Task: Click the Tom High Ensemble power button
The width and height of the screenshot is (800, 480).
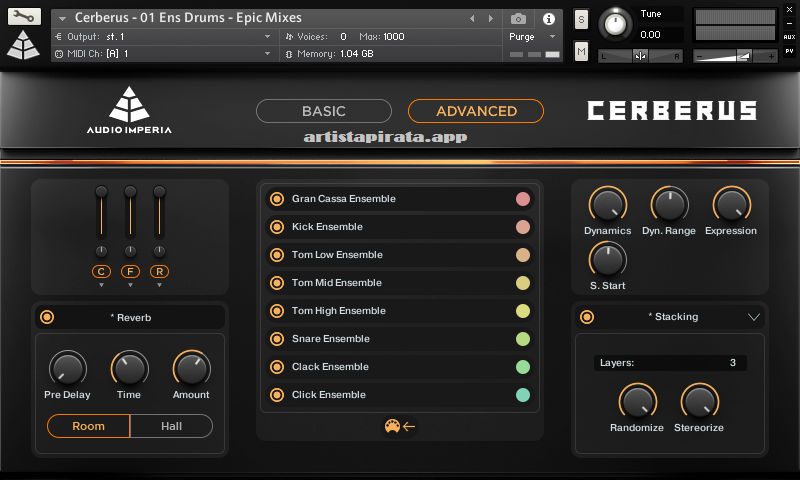Action: click(x=277, y=311)
